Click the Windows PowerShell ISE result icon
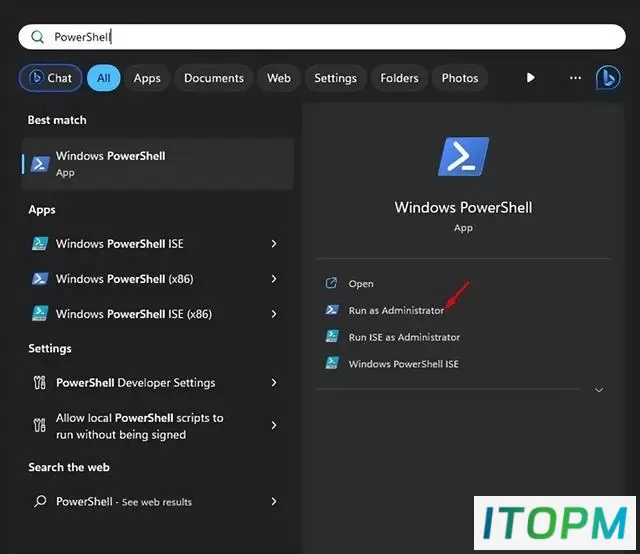Screen dimensions: 640x554 [40, 244]
